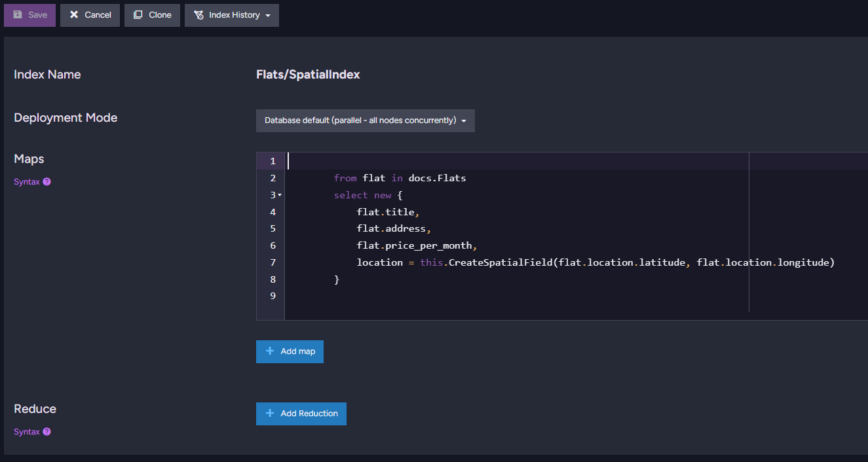Screen dimensions: 868x462
Task: Click the floppy disk icon on Save
Action: tap(18, 15)
